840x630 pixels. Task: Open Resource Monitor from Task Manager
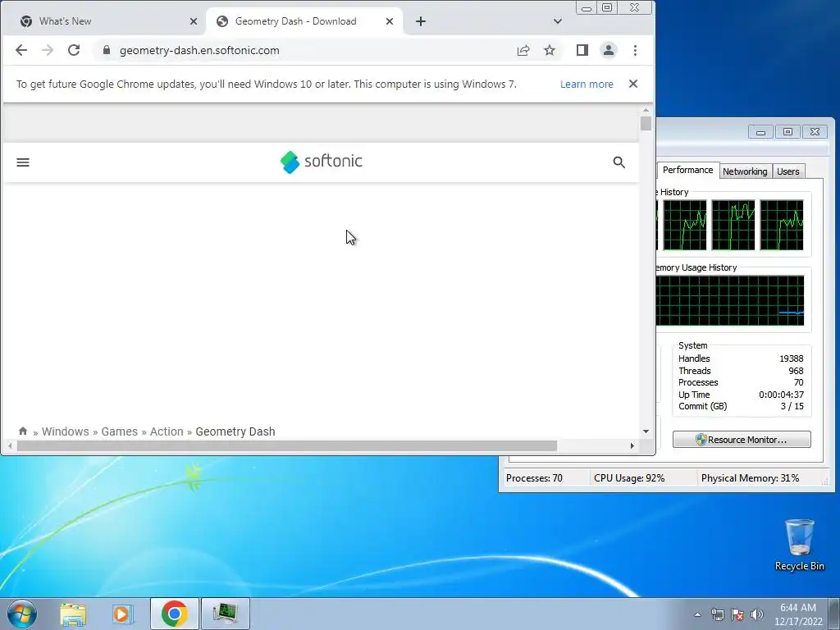click(x=742, y=440)
